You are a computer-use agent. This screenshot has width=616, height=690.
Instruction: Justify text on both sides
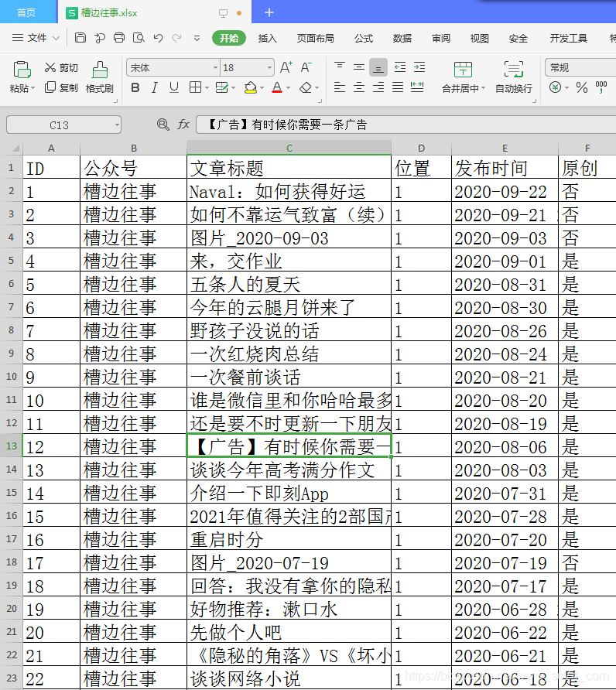pos(398,87)
